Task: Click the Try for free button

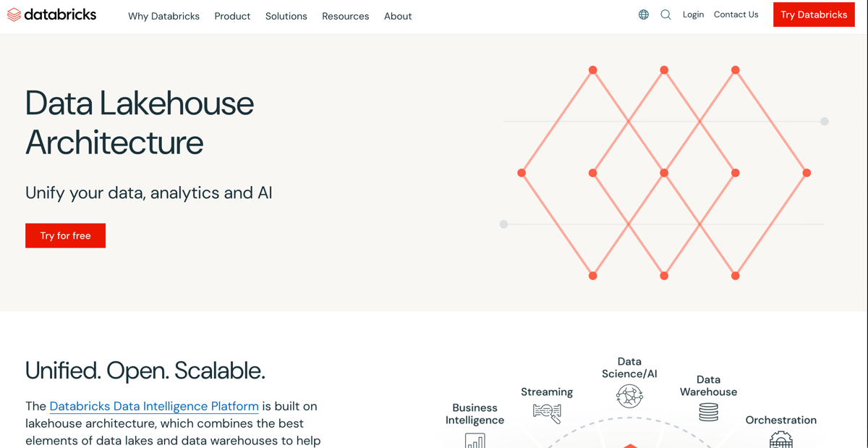Action: (65, 235)
